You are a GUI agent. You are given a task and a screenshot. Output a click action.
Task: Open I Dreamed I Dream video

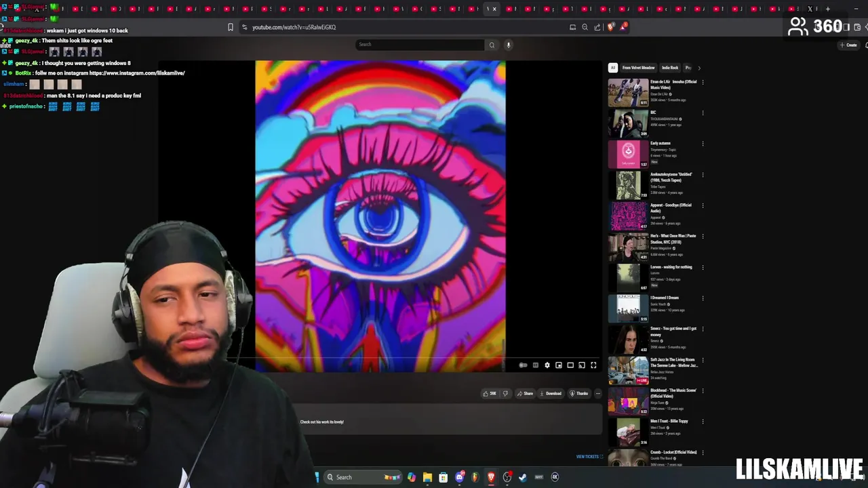tap(628, 308)
